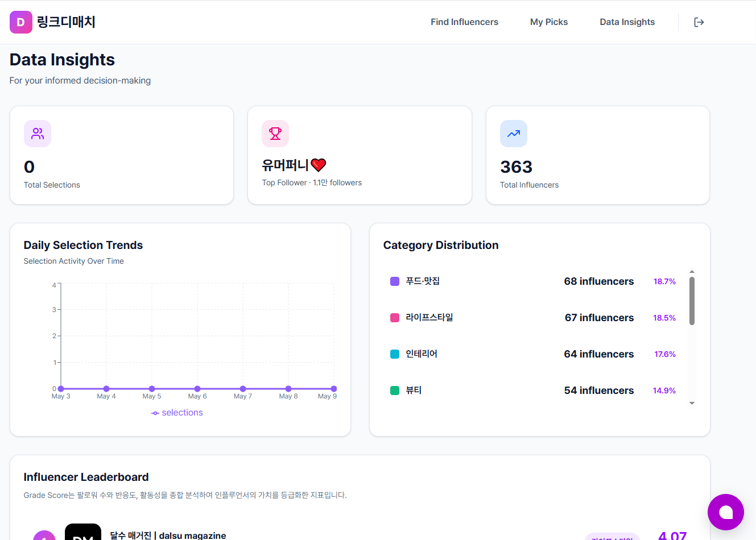Click the pink D logo icon
This screenshot has width=756, height=540.
[21, 22]
